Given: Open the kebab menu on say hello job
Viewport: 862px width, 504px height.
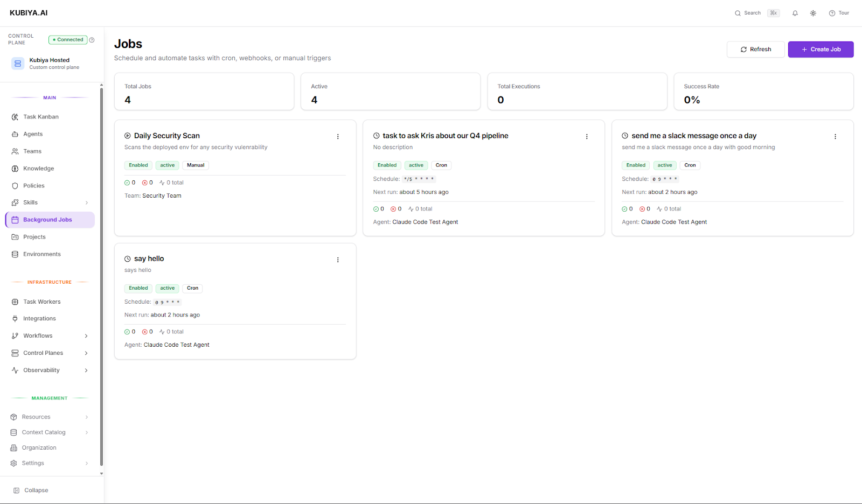Looking at the screenshot, I should 338,260.
